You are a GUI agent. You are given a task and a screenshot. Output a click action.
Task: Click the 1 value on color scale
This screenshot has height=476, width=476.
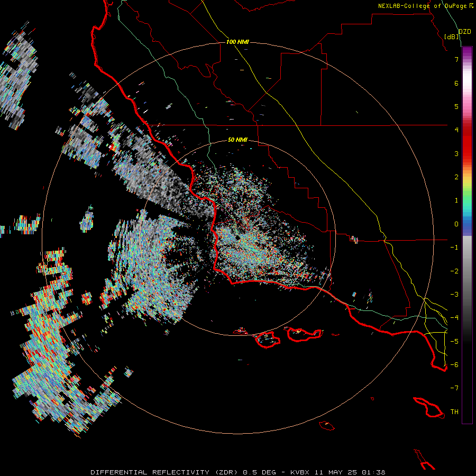pyautogui.click(x=456, y=200)
